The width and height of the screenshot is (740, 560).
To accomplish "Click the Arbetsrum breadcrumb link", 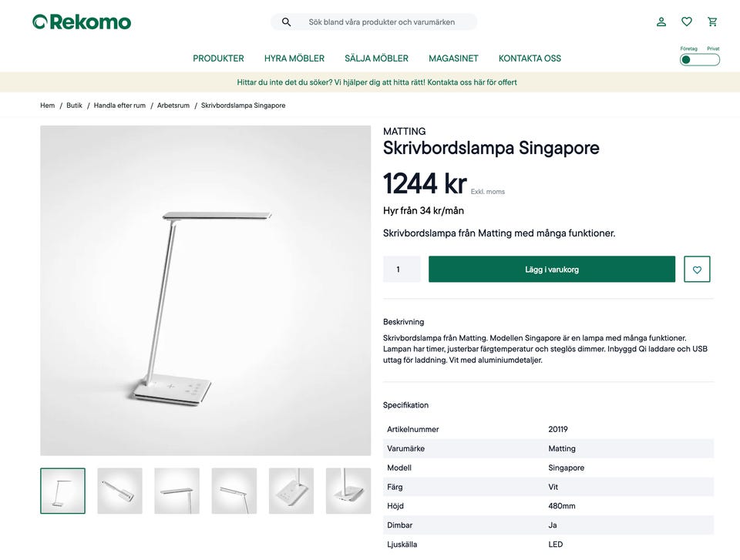I will 173,106.
